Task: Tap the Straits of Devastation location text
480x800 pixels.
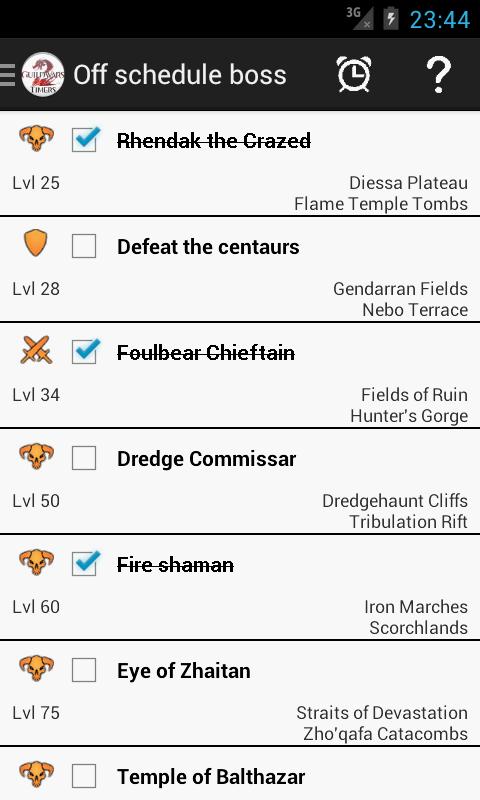Action: coord(382,713)
